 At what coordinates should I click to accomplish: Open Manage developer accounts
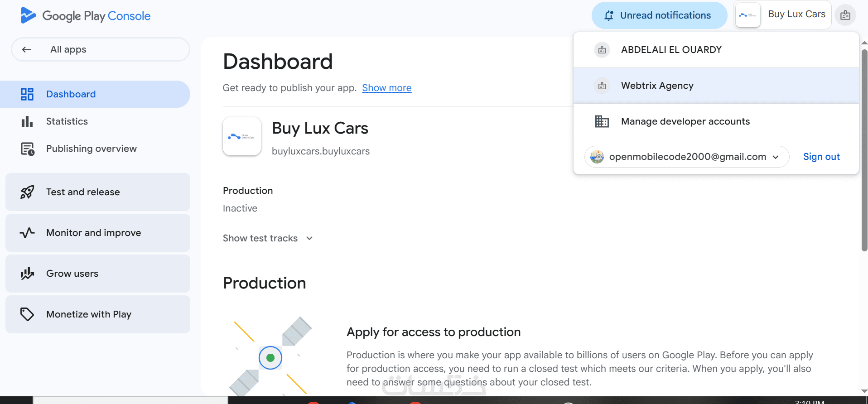716,121
